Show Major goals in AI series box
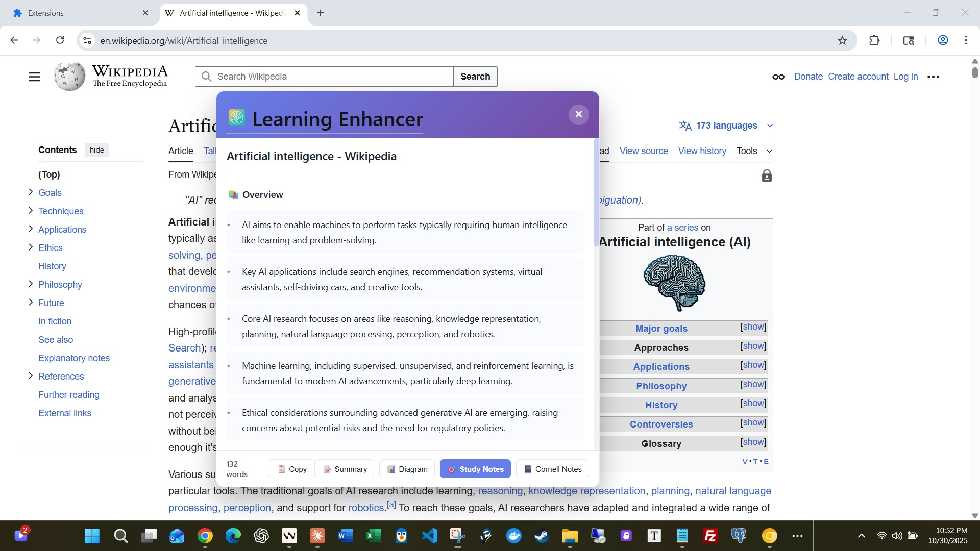The image size is (980, 551). (x=753, y=327)
